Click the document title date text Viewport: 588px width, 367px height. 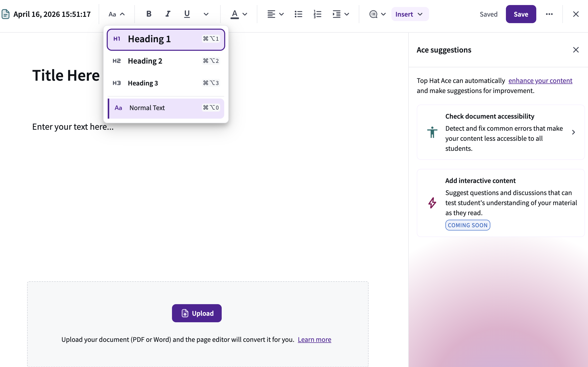coord(52,14)
